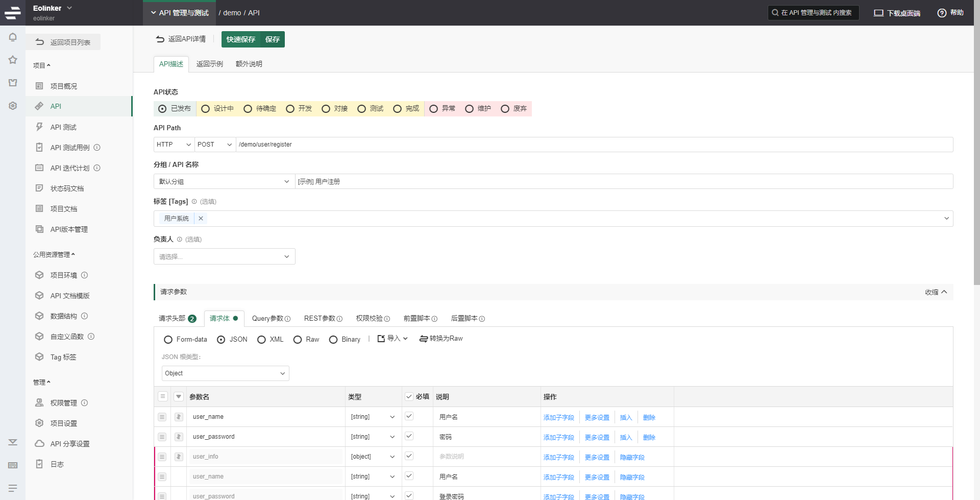Click 转换为Raw convert icon
980x500 pixels.
click(423, 339)
